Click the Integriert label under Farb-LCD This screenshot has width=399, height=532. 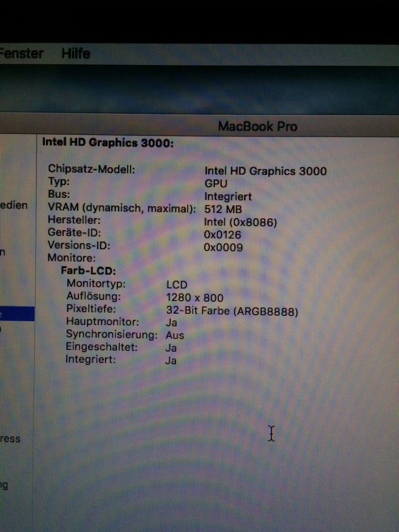point(90,359)
